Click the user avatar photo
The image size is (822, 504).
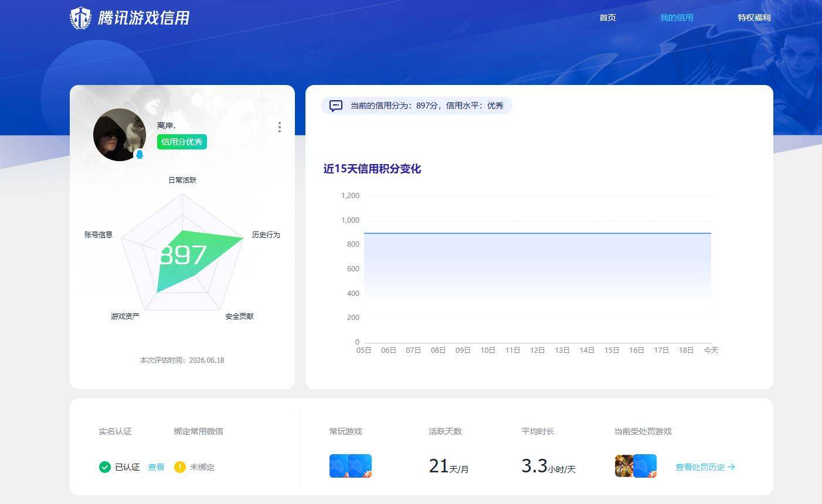coord(120,135)
